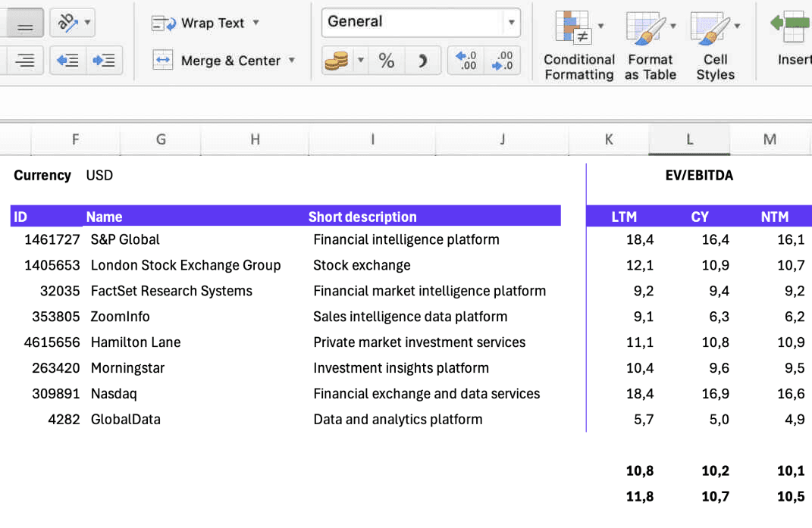The image size is (812, 528).
Task: Click the ID table header
Action: point(20,217)
